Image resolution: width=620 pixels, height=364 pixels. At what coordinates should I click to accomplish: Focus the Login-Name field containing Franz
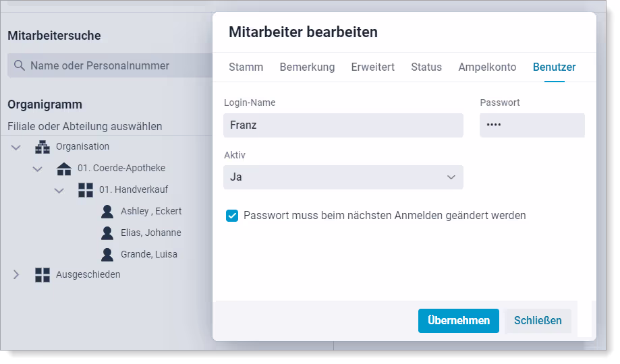click(x=343, y=125)
